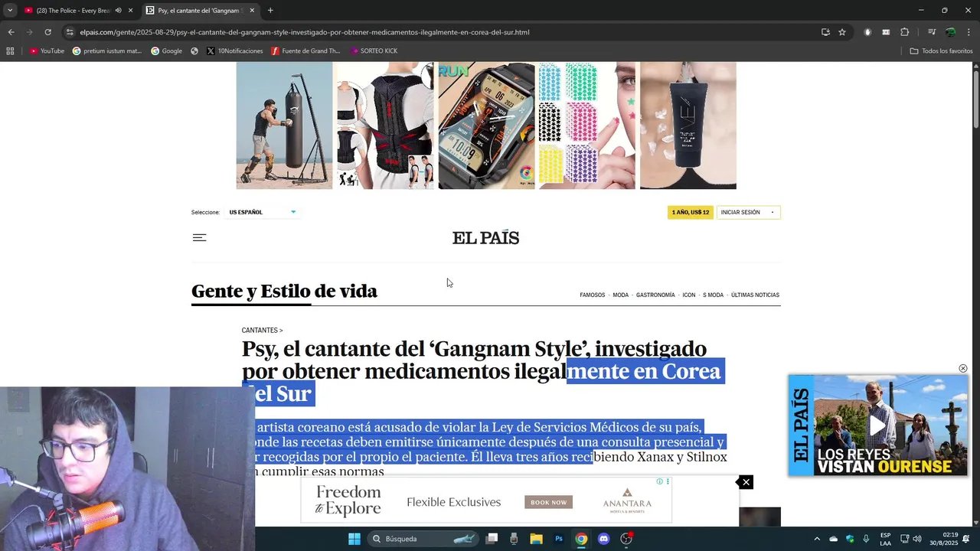Viewport: 980px width, 551px height.
Task: Bookmark this page with the star icon
Action: click(x=842, y=32)
